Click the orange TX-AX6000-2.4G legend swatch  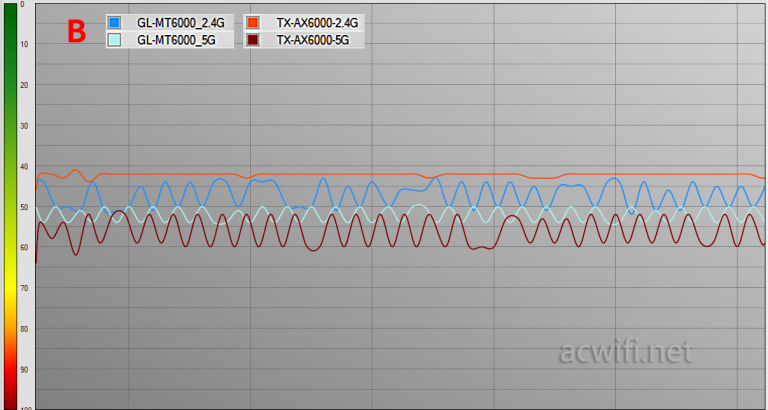coord(254,23)
